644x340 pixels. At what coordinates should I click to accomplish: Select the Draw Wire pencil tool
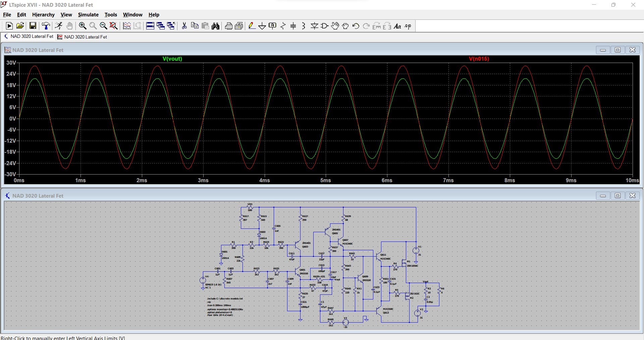pyautogui.click(x=252, y=26)
